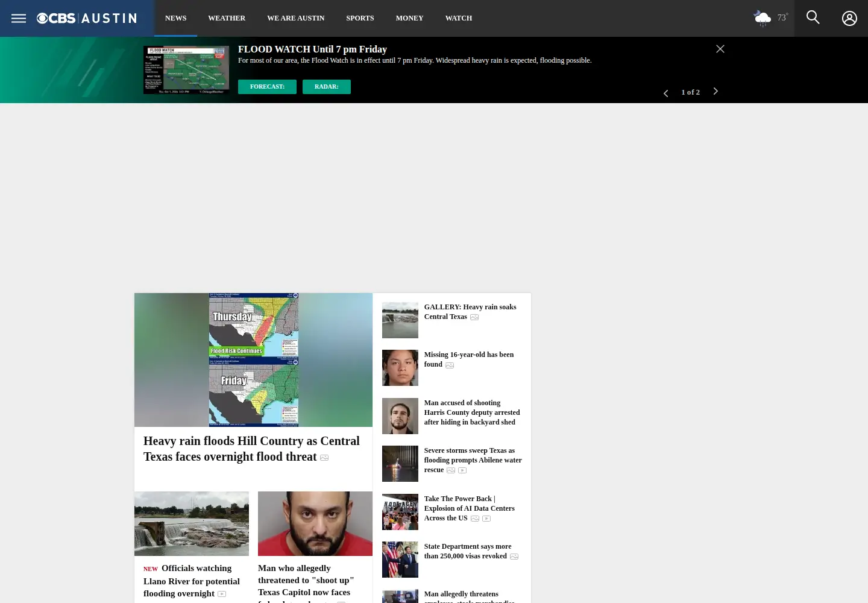
Task: Read Harris County deputy shooting arrest story
Action: click(x=472, y=412)
